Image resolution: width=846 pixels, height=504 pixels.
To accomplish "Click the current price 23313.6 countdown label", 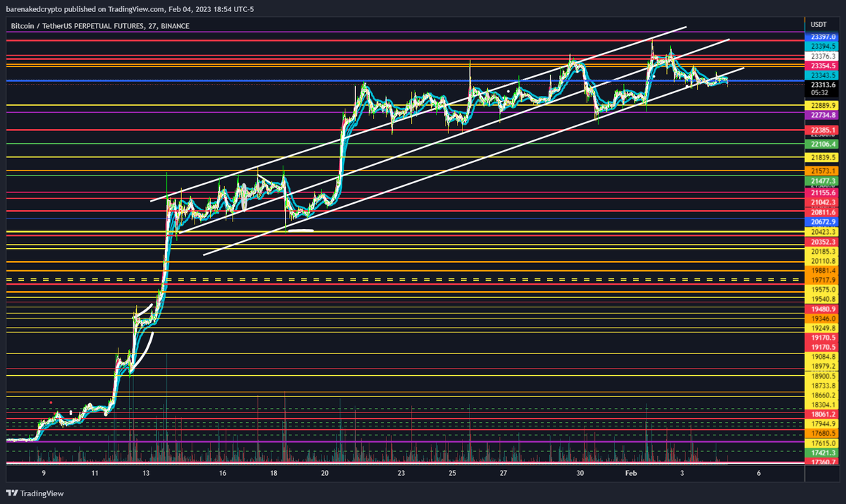I will pos(823,87).
